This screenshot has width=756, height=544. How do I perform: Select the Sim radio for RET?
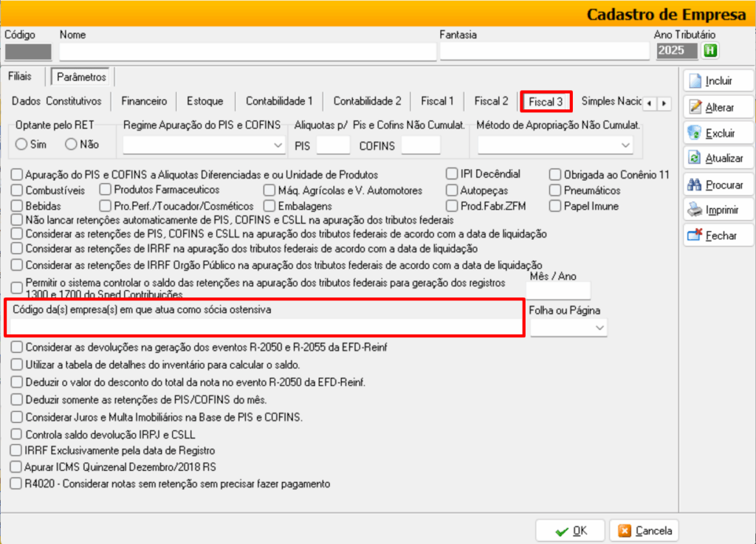tap(21, 145)
